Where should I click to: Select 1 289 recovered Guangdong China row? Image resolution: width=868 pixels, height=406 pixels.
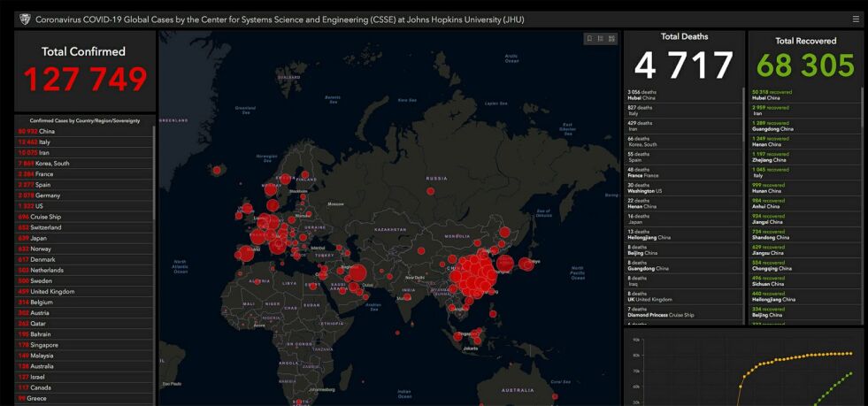pos(805,126)
